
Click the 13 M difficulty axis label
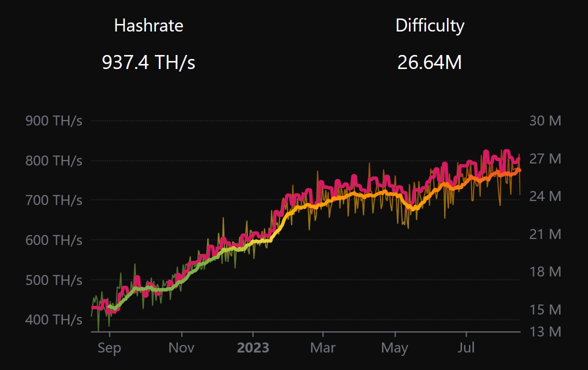[545, 331]
